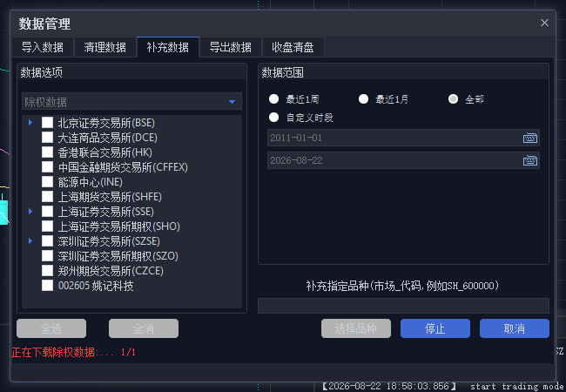The width and height of the screenshot is (566, 392).
Task: Open the 除权数据 dropdown arrow
Action: click(x=232, y=102)
